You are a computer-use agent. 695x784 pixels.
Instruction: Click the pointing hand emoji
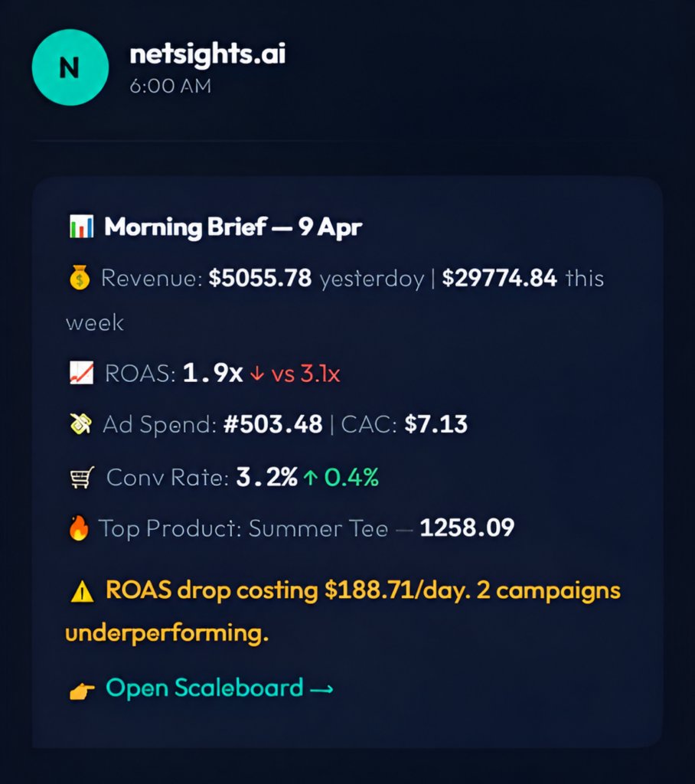click(82, 691)
